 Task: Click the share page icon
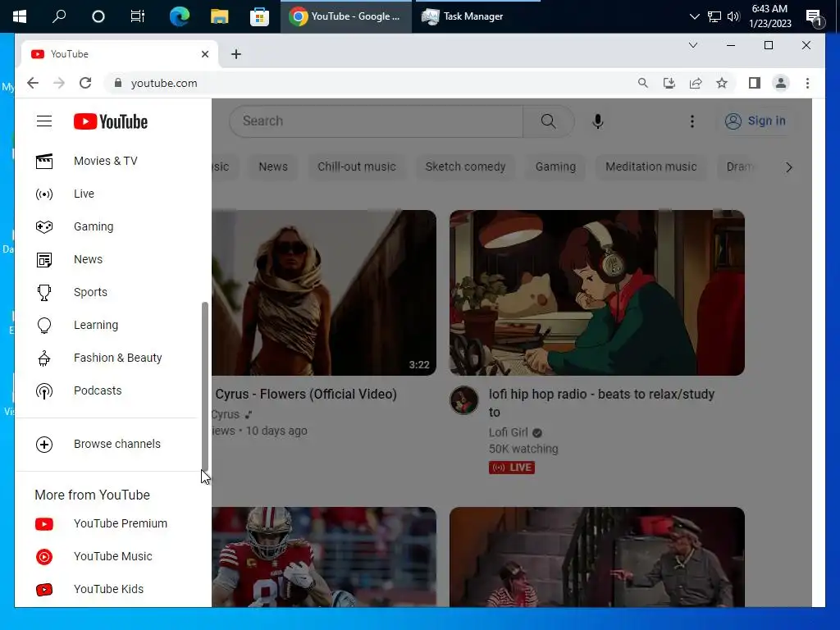point(696,83)
